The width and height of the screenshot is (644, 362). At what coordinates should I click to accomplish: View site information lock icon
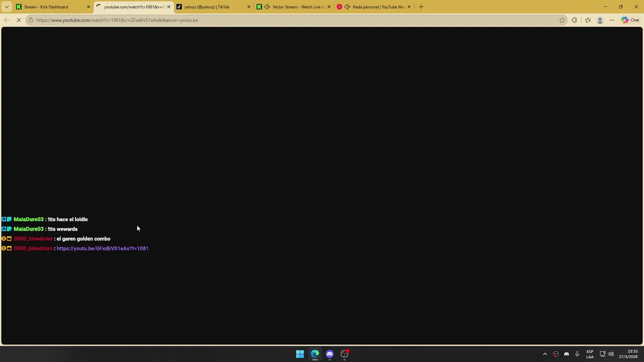(31, 20)
